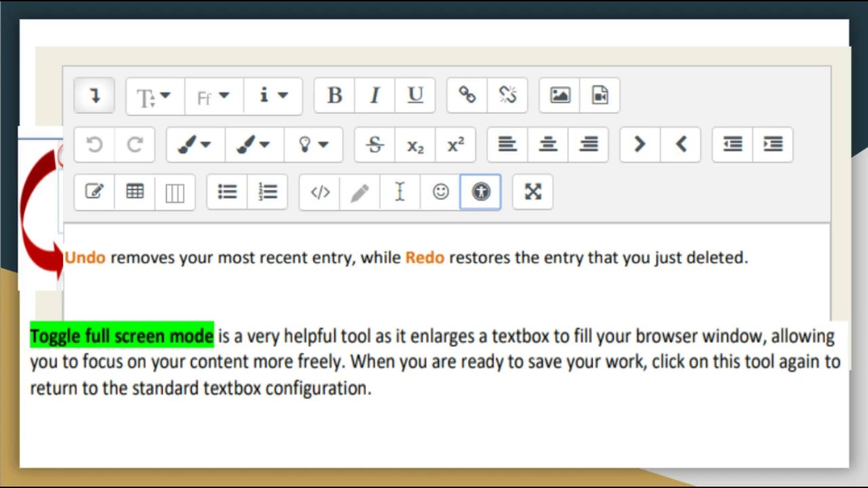868x488 pixels.
Task: Click inside the editor text area
Action: click(x=446, y=271)
